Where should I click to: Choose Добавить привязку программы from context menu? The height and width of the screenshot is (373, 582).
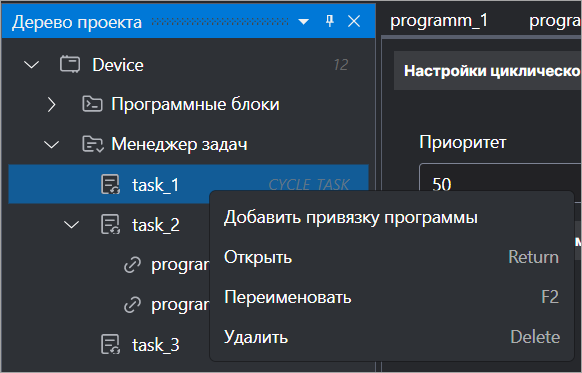pyautogui.click(x=392, y=217)
